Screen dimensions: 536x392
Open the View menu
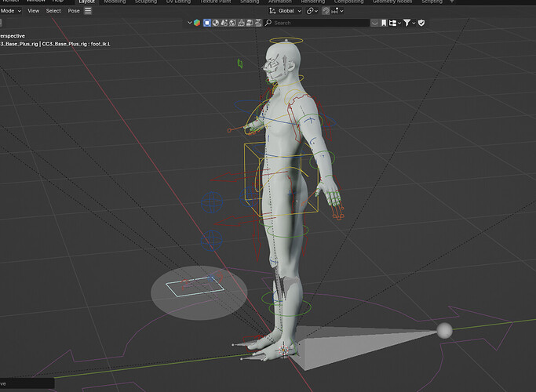pos(33,11)
